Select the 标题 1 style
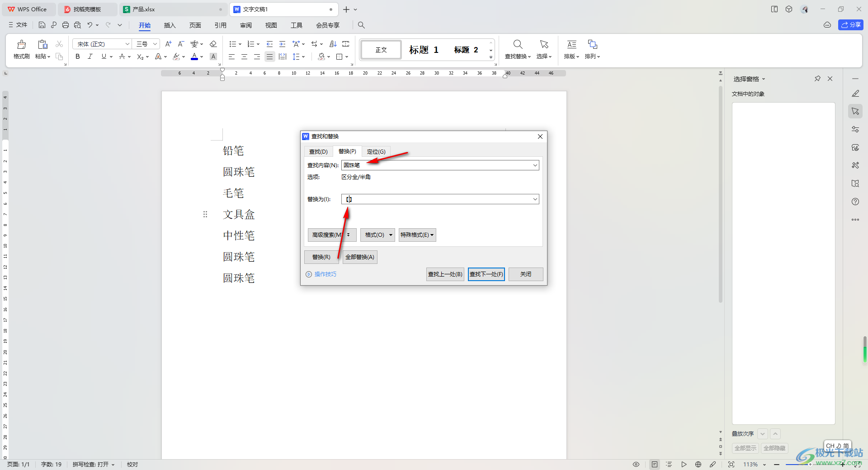The width and height of the screenshot is (868, 470). coord(424,50)
